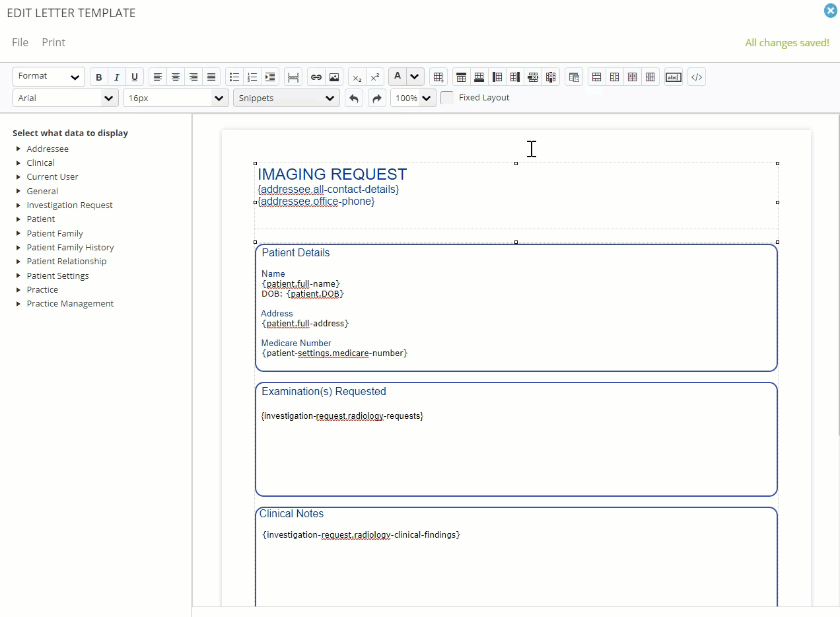
Task: Open the Print menu
Action: tap(53, 42)
